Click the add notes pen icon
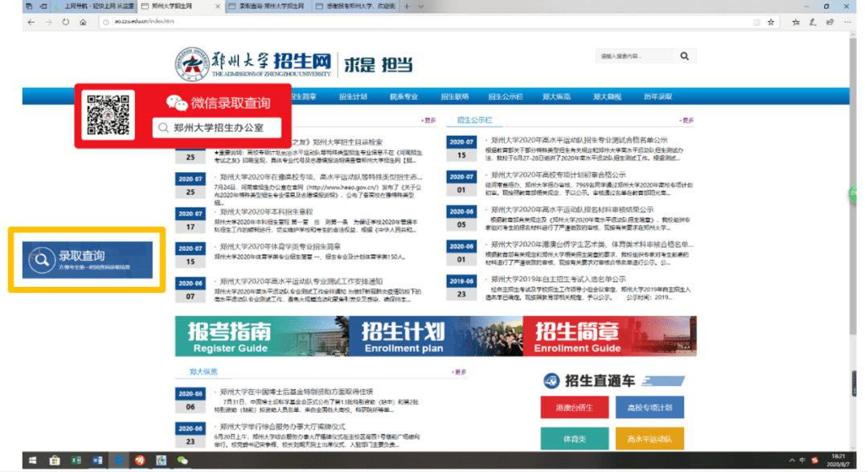The image size is (868, 472). [x=813, y=23]
